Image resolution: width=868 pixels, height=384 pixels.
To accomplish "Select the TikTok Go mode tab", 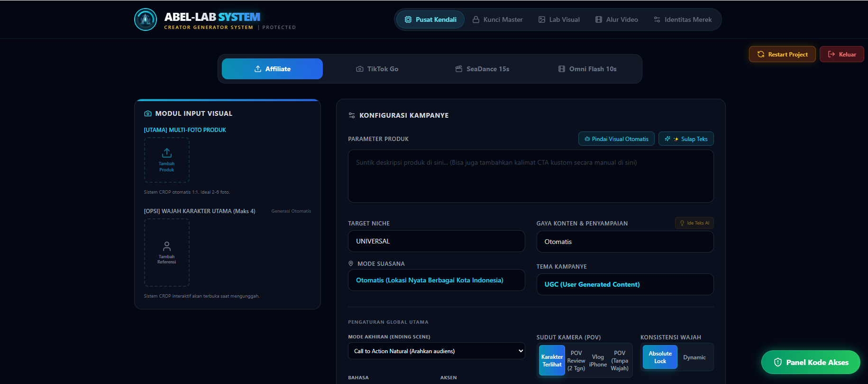I will click(x=377, y=69).
